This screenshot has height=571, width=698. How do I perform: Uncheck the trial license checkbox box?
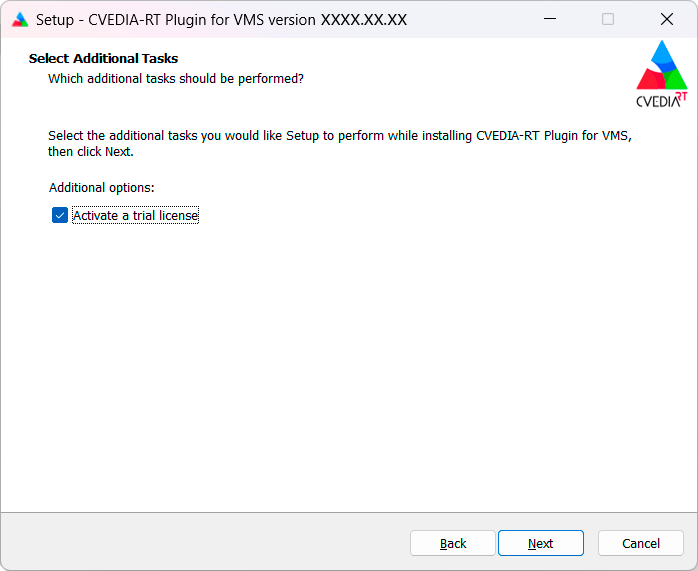click(x=60, y=215)
